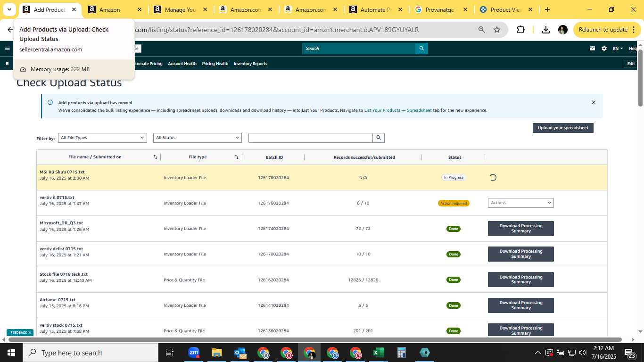Open the Seller Central mail messages icon
The image size is (644, 362).
pos(592,48)
